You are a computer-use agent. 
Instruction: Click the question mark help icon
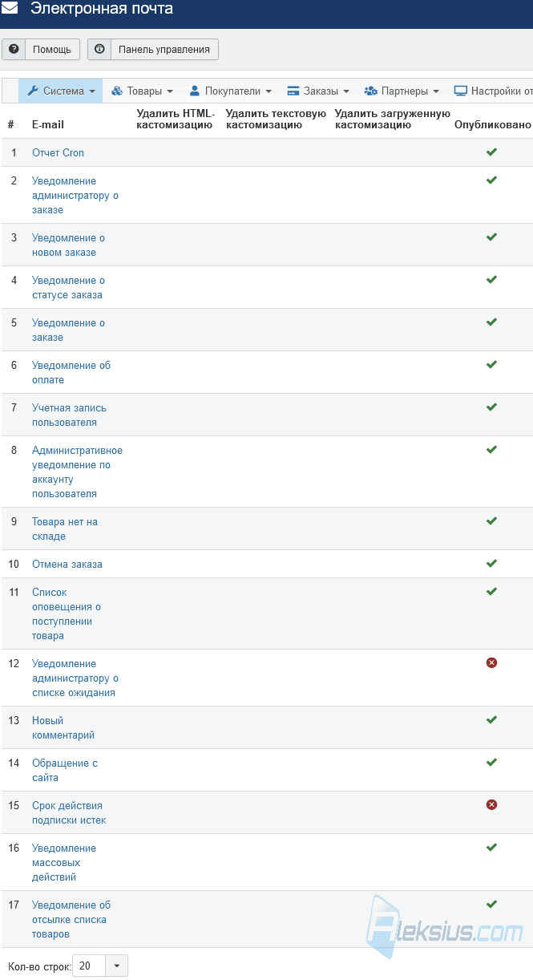pyautogui.click(x=14, y=49)
